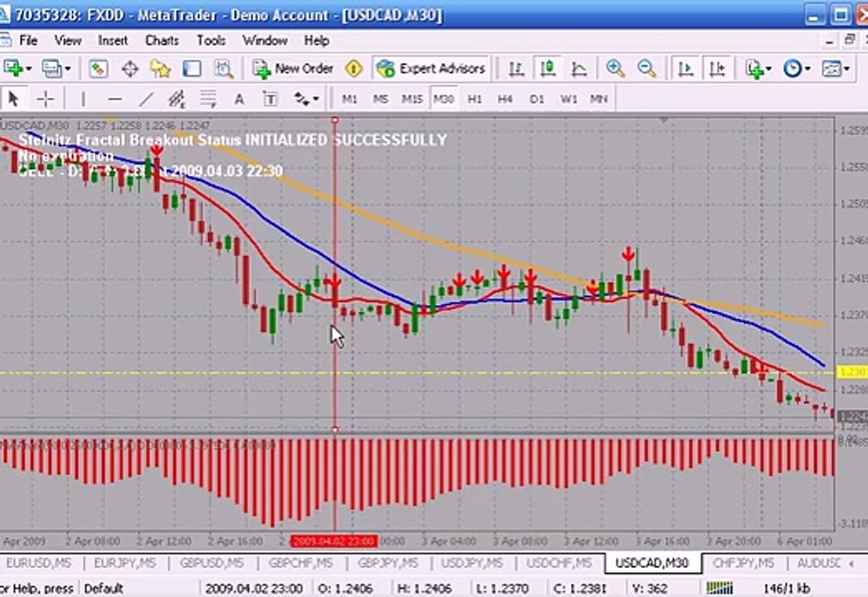
Task: Select the text label T tool
Action: coord(270,99)
